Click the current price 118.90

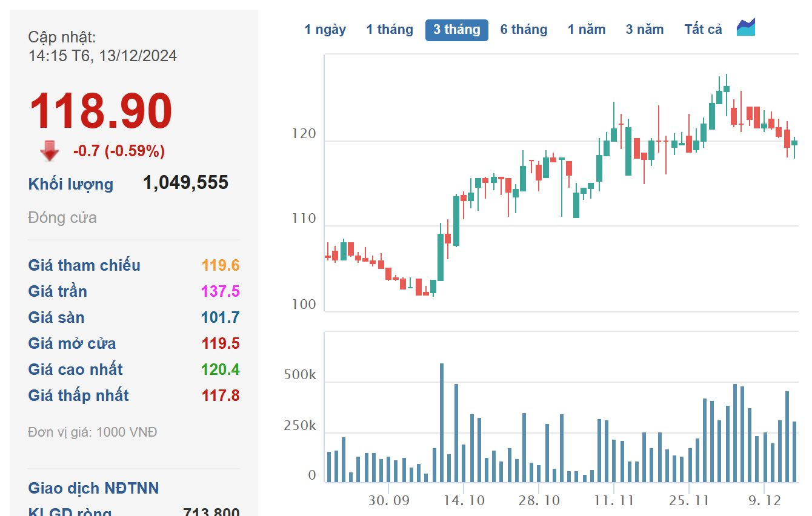click(x=101, y=111)
